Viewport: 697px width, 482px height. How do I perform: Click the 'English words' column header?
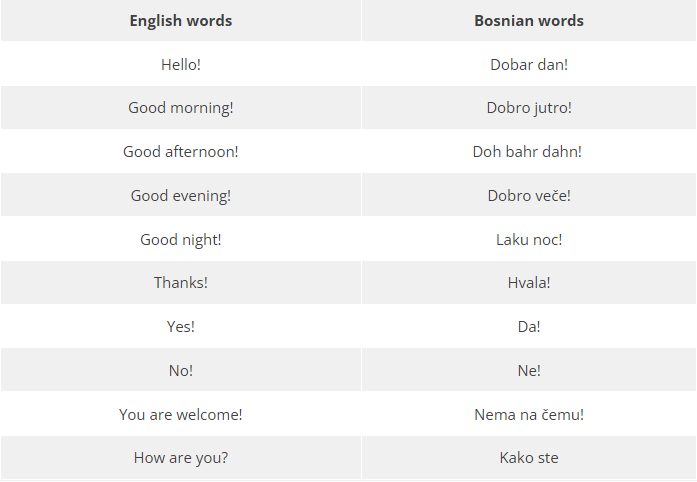[x=180, y=21]
